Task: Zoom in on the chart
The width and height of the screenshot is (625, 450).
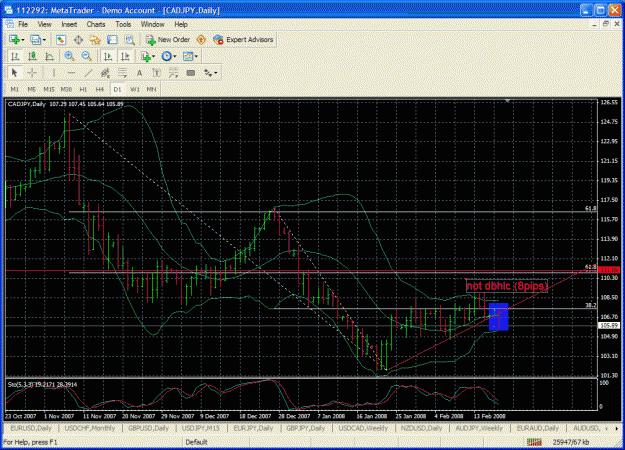Action: (69, 56)
